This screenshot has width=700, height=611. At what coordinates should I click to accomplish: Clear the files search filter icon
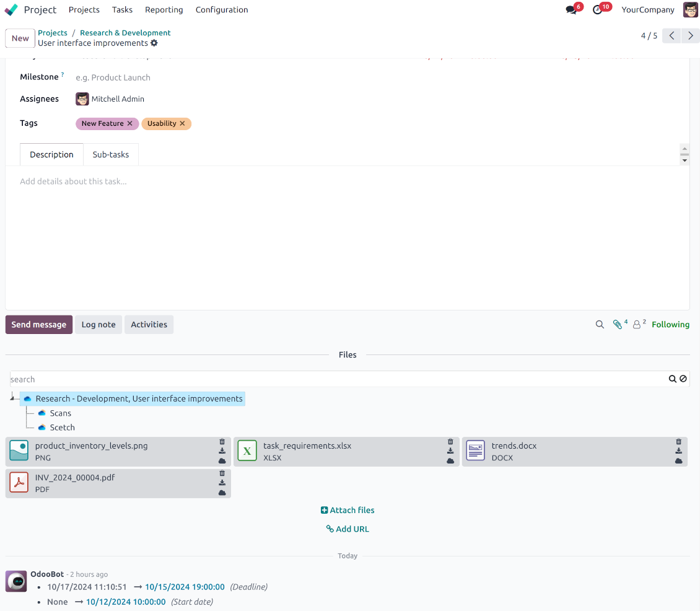point(683,379)
